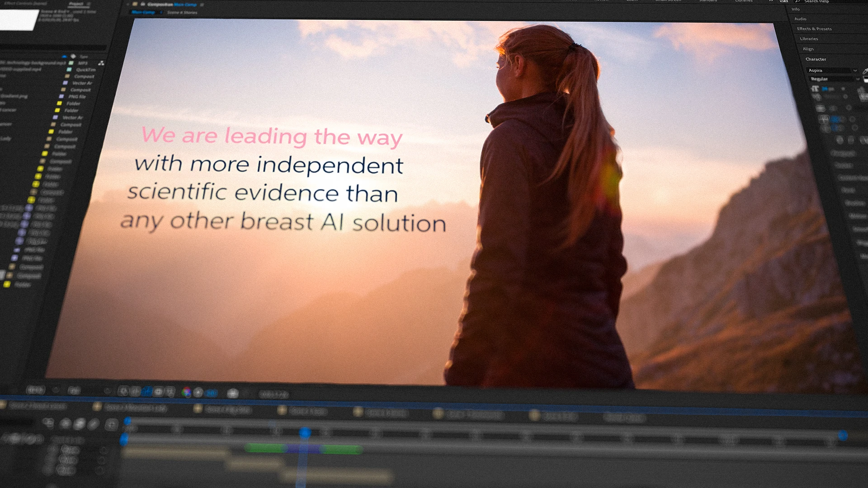
Task: Toggle the blue highlighted viewer option button
Action: [x=147, y=391]
